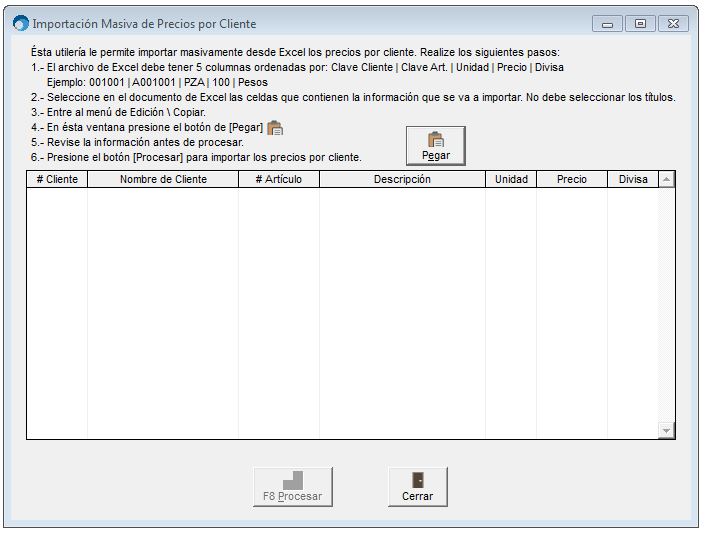Click the '# Artículo' column header
This screenshot has height=539, width=709.
point(279,179)
